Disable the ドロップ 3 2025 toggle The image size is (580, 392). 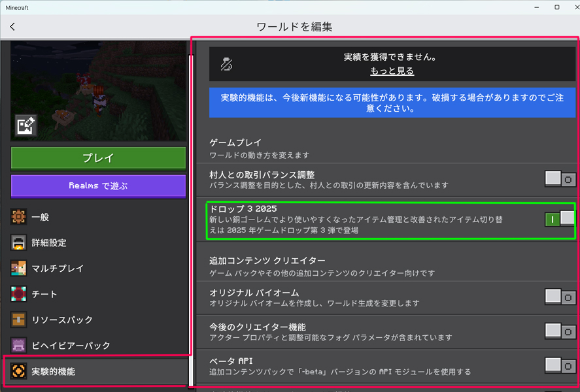(560, 219)
